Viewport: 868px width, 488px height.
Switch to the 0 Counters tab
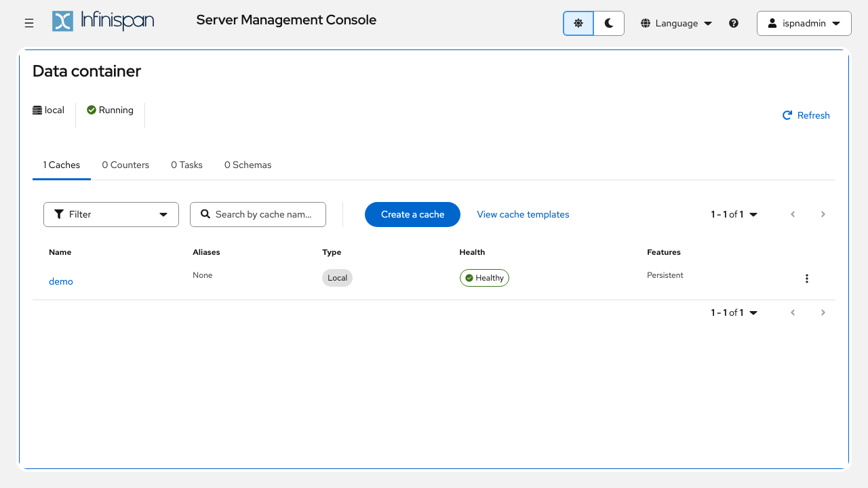click(x=125, y=165)
